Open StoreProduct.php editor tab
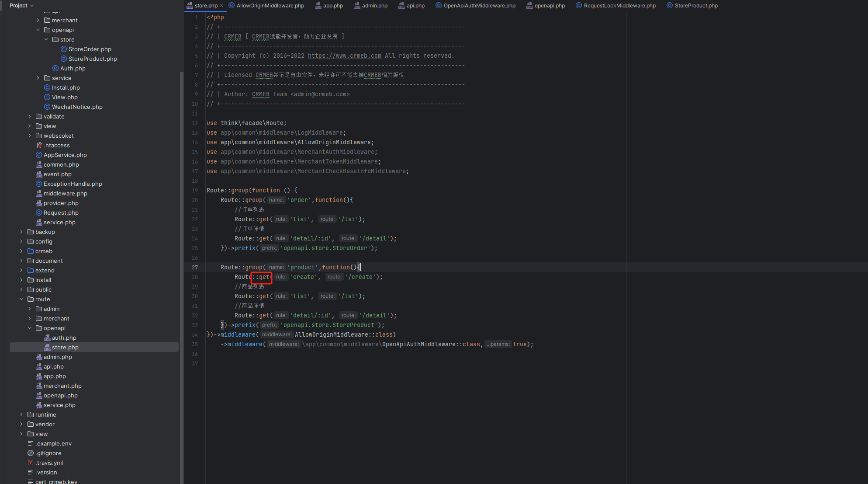 point(692,6)
